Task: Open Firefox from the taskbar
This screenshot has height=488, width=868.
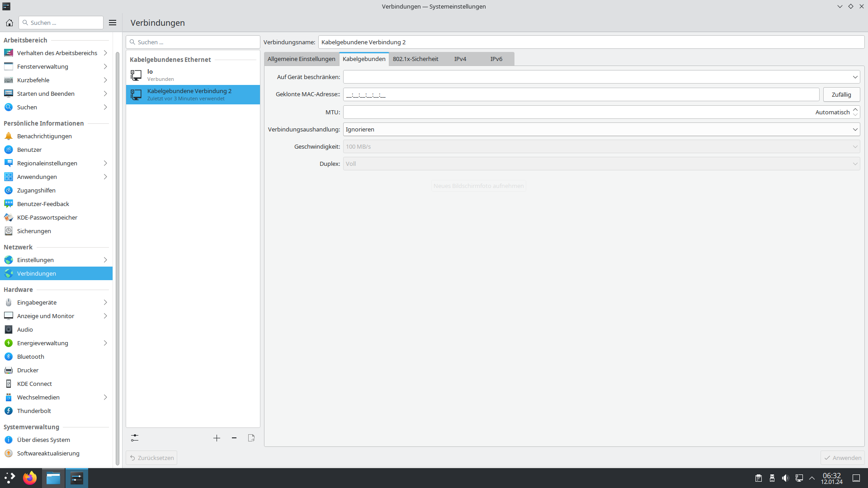Action: [x=30, y=478]
